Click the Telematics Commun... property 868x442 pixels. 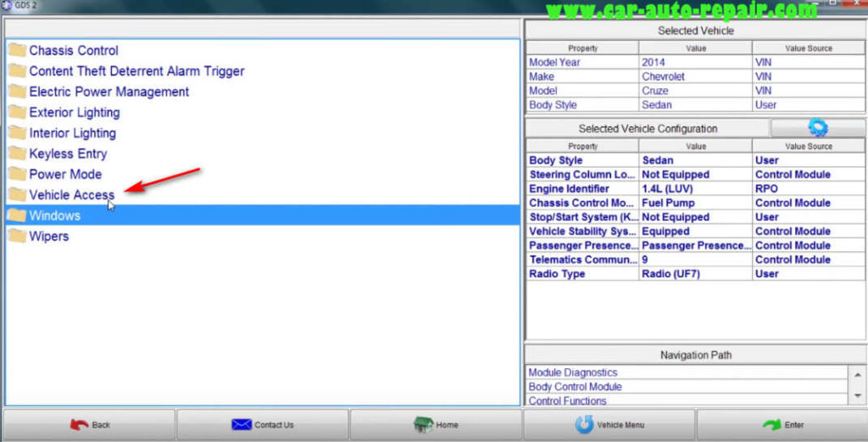pyautogui.click(x=582, y=260)
